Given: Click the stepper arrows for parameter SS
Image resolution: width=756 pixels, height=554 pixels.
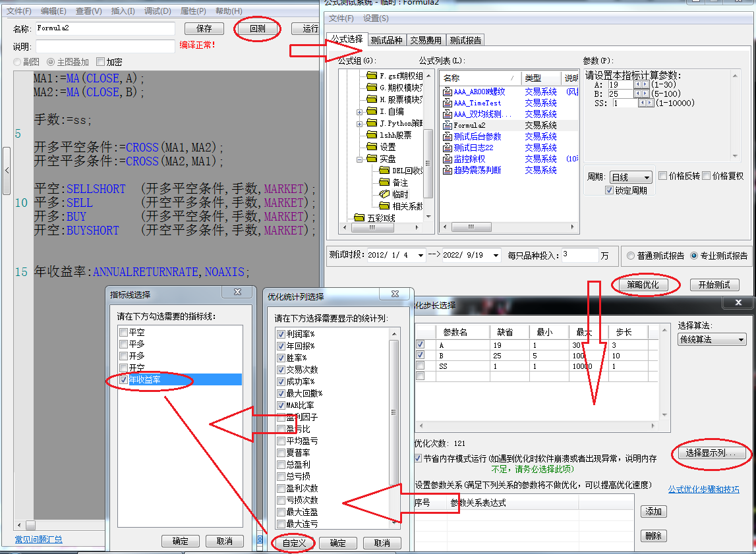Looking at the screenshot, I should (645, 103).
